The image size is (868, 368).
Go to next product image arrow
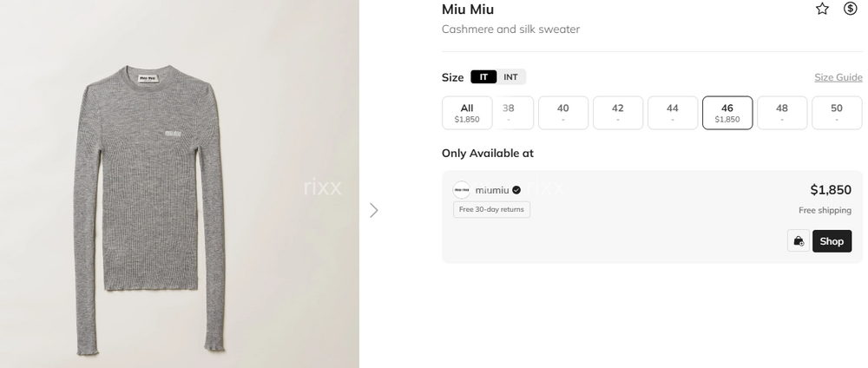[x=373, y=210]
